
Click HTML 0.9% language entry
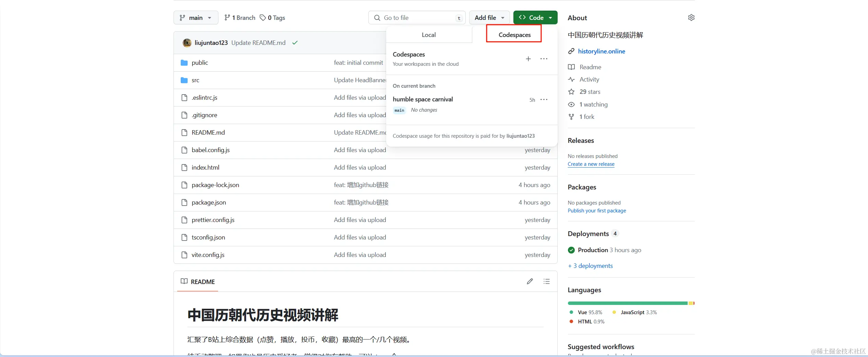(587, 322)
